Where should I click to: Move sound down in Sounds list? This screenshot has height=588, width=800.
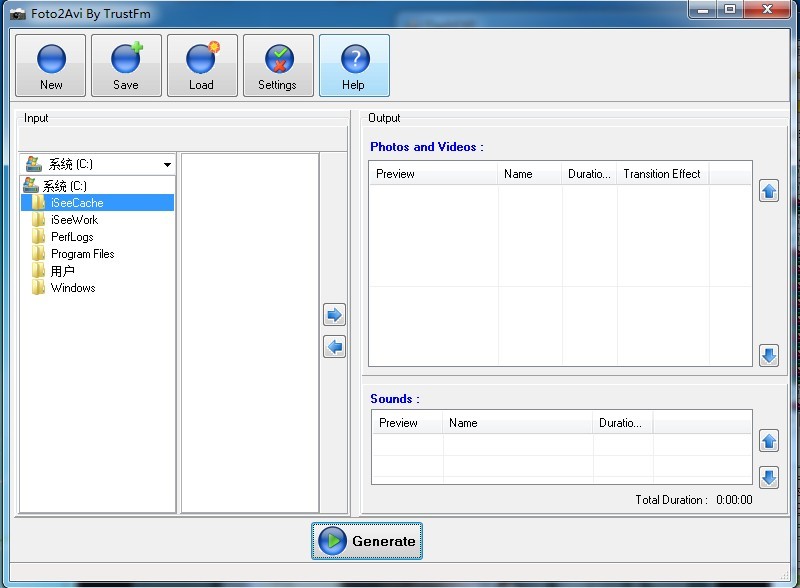point(768,477)
